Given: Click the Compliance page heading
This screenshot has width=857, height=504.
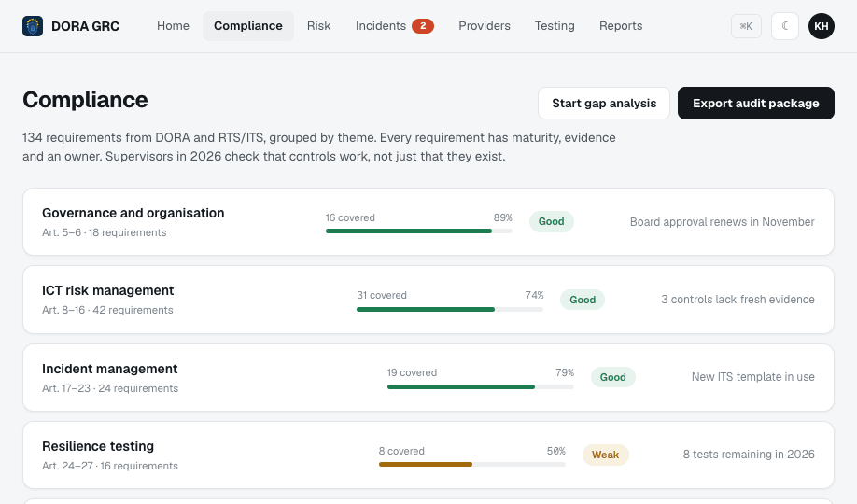Looking at the screenshot, I should pyautogui.click(x=85, y=100).
